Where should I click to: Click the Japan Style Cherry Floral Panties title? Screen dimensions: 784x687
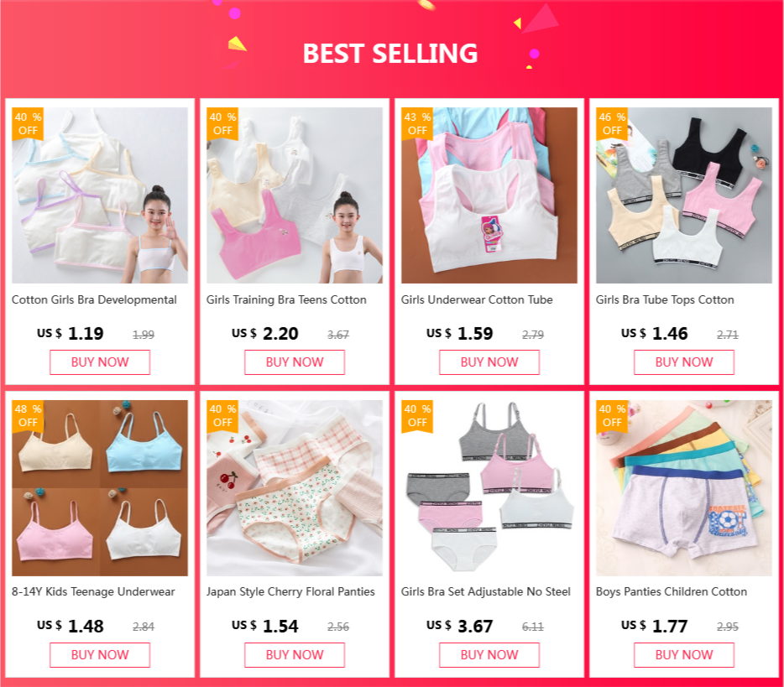pos(290,591)
